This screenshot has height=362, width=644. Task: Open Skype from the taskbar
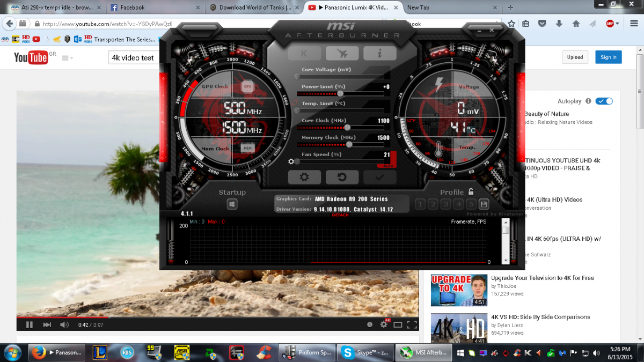click(x=365, y=352)
